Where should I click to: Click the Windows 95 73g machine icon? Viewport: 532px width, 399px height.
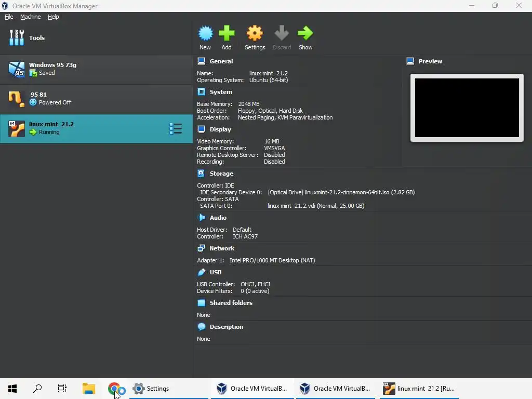point(17,69)
